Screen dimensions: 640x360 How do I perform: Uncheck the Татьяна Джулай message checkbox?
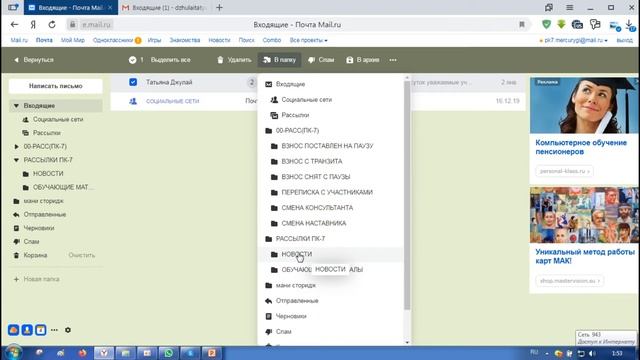tap(133, 82)
